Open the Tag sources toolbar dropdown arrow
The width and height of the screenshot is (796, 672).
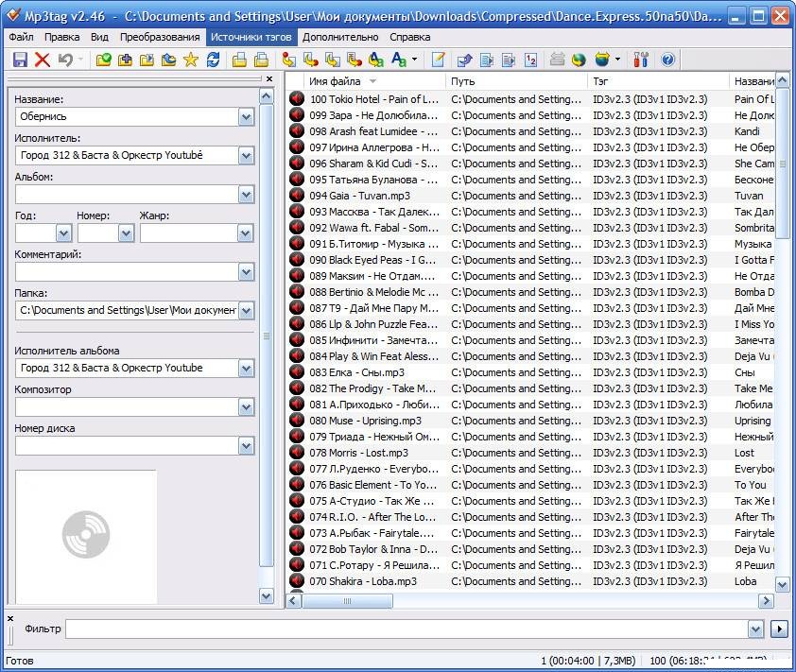618,60
